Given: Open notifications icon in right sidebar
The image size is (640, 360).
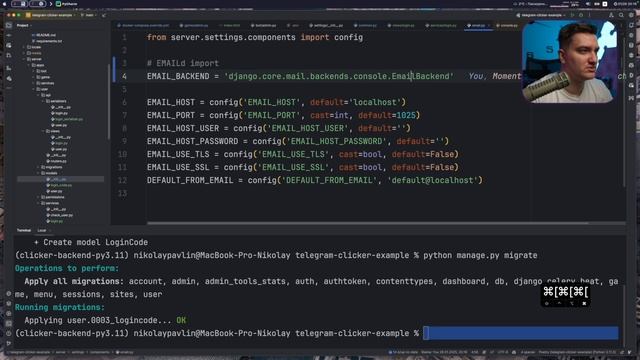Looking at the screenshot, I should (631, 25).
